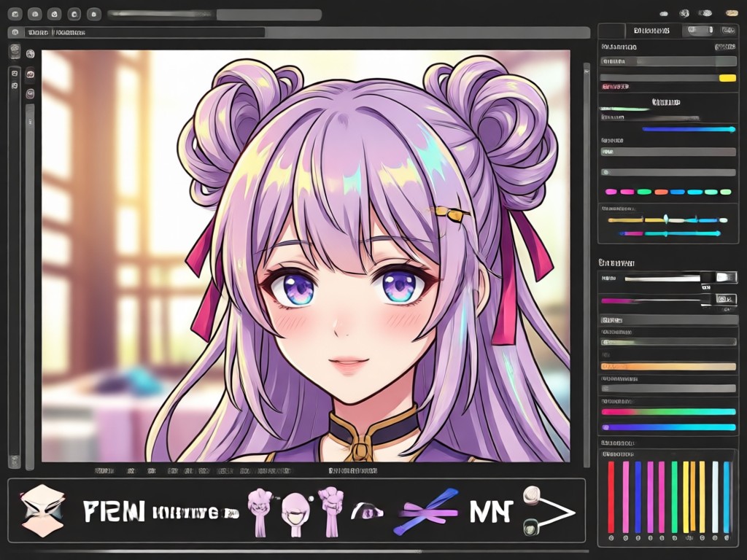Pick the twin-tail hair style icon
The width and height of the screenshot is (747, 560).
[x=258, y=512]
